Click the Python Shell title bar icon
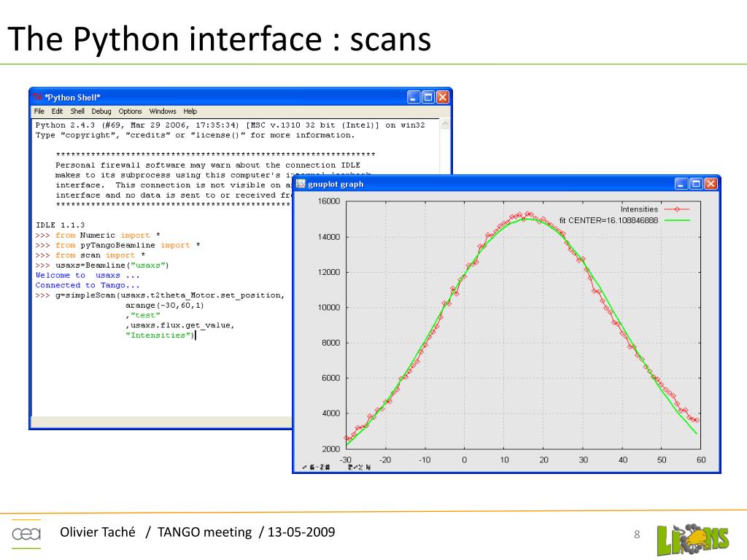The image size is (747, 560). pyautogui.click(x=37, y=97)
